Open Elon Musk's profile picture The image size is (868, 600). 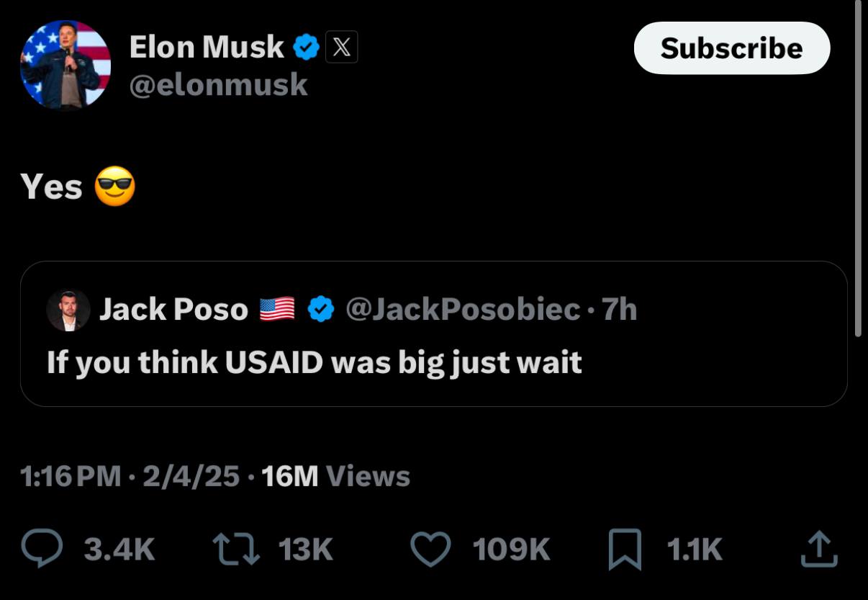[x=64, y=64]
